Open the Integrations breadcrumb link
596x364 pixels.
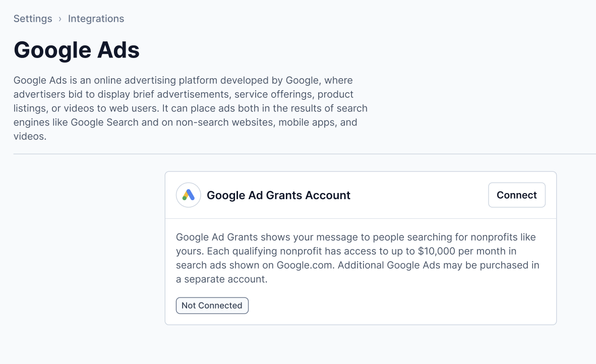point(96,19)
